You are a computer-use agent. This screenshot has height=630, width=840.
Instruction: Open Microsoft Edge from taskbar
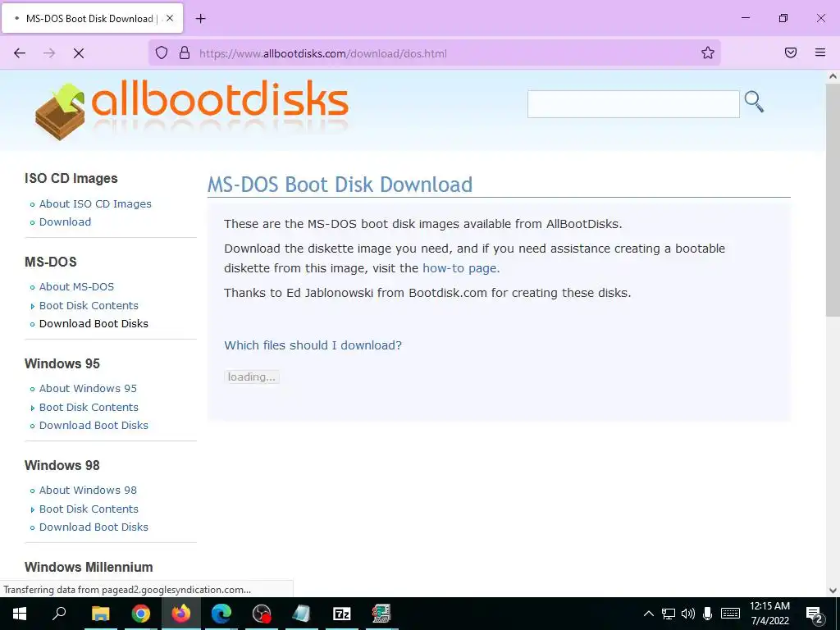[x=221, y=614]
